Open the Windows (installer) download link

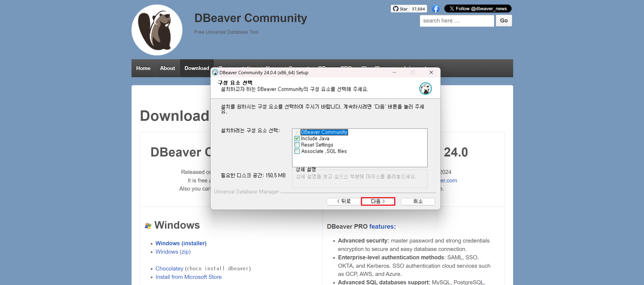point(181,243)
